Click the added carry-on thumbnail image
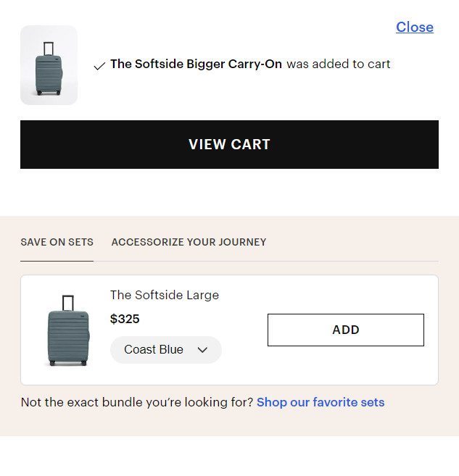The image size is (459, 476). pos(49,65)
